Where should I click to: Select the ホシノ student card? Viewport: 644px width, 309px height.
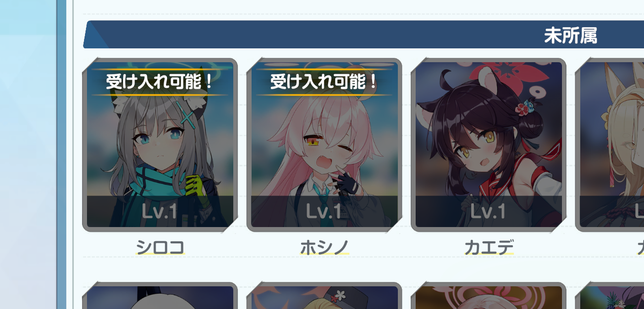point(324,145)
